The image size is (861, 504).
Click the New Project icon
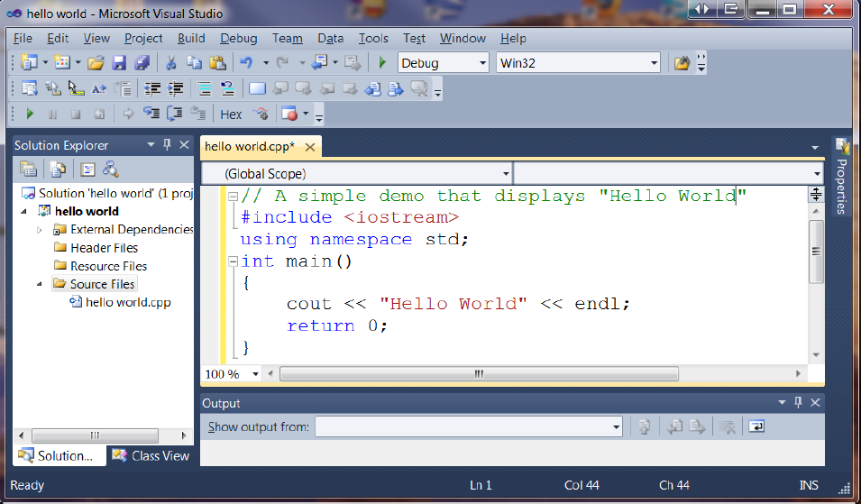(x=29, y=62)
